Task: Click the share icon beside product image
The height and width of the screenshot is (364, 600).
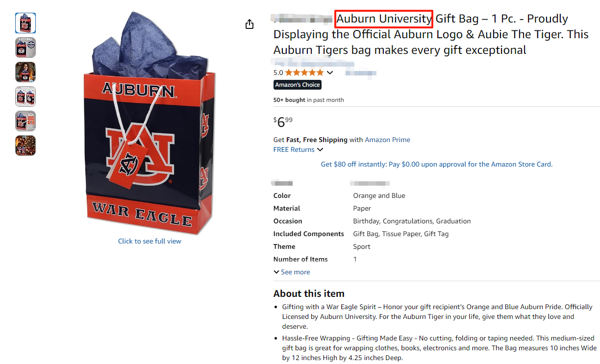Action: [x=250, y=24]
